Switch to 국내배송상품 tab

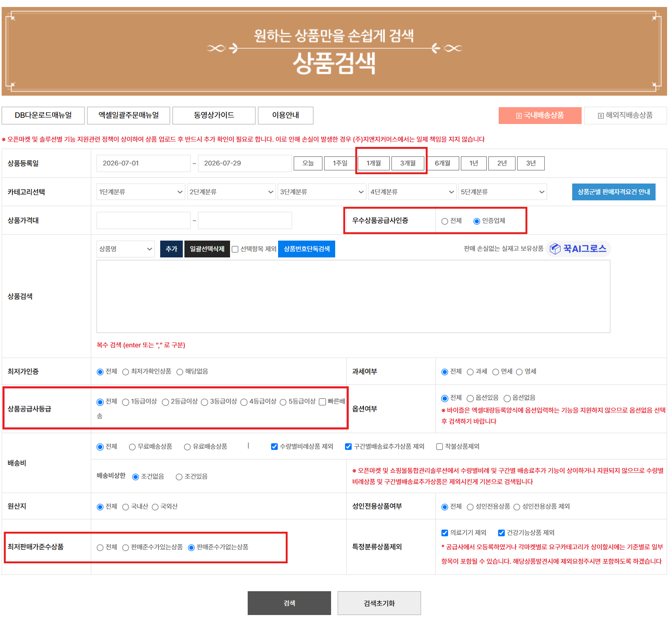point(540,115)
